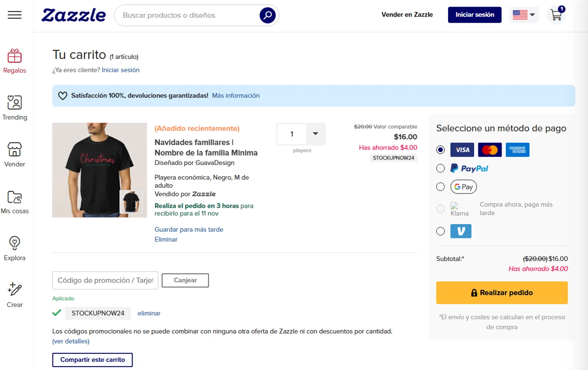Click the Vender storefront icon
Image resolution: width=588 pixels, height=370 pixels.
(x=15, y=150)
